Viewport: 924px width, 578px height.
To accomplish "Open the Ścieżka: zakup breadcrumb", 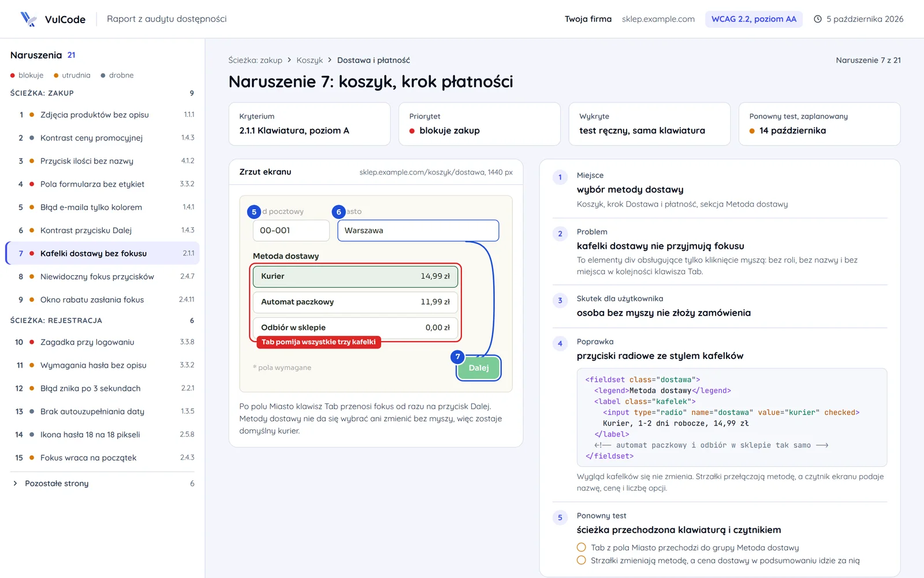I will click(255, 60).
